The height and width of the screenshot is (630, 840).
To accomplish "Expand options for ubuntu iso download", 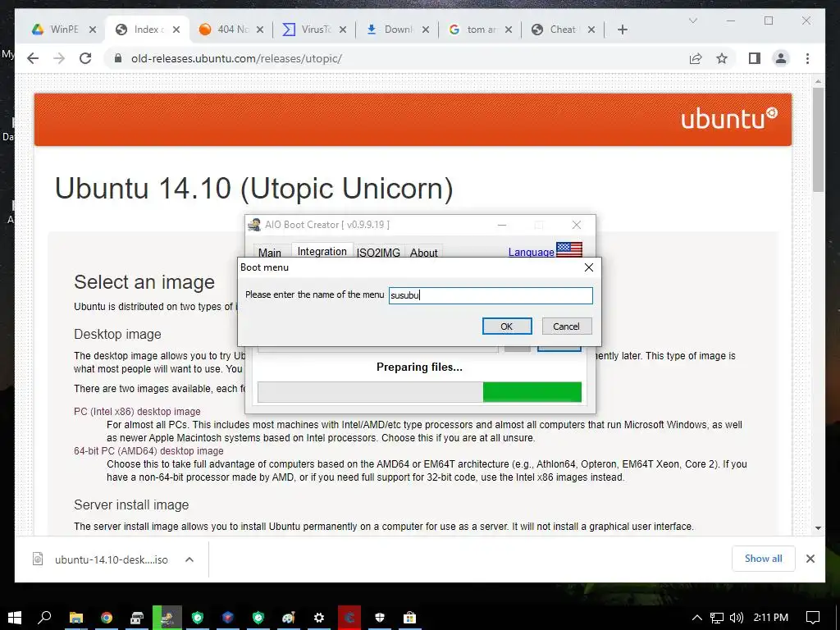I will [189, 559].
